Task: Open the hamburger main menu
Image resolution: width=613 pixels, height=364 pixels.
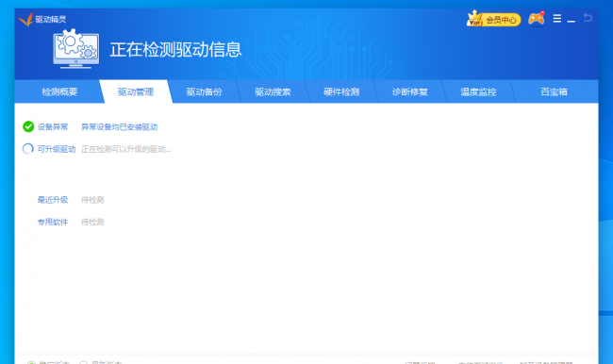Action: (x=557, y=18)
